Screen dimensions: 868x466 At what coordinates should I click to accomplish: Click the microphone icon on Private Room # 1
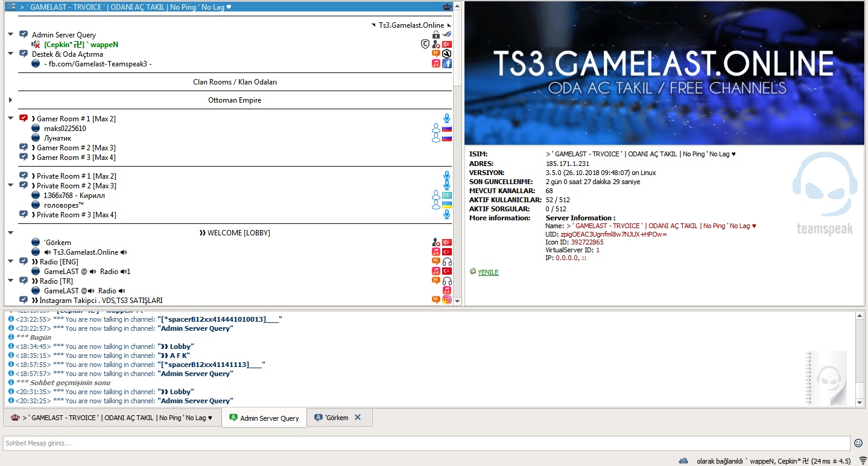447,176
